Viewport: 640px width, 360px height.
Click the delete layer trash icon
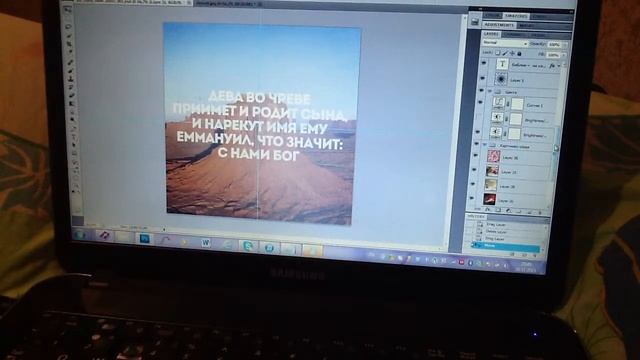tap(540, 213)
